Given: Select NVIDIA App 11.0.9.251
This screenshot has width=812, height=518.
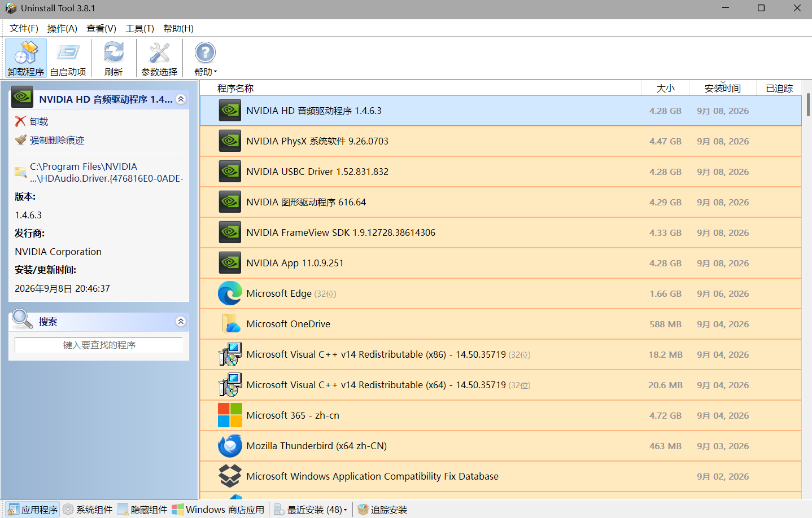Looking at the screenshot, I should pos(295,263).
